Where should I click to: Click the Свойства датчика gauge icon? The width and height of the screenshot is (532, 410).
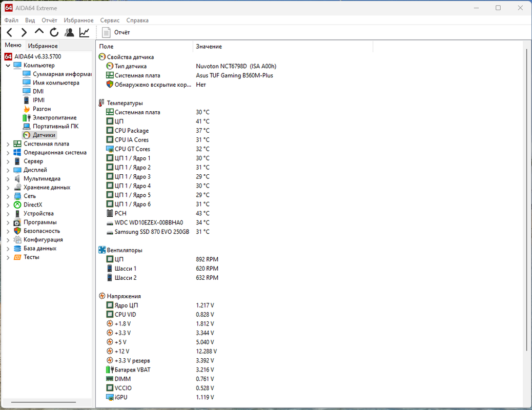(102, 57)
